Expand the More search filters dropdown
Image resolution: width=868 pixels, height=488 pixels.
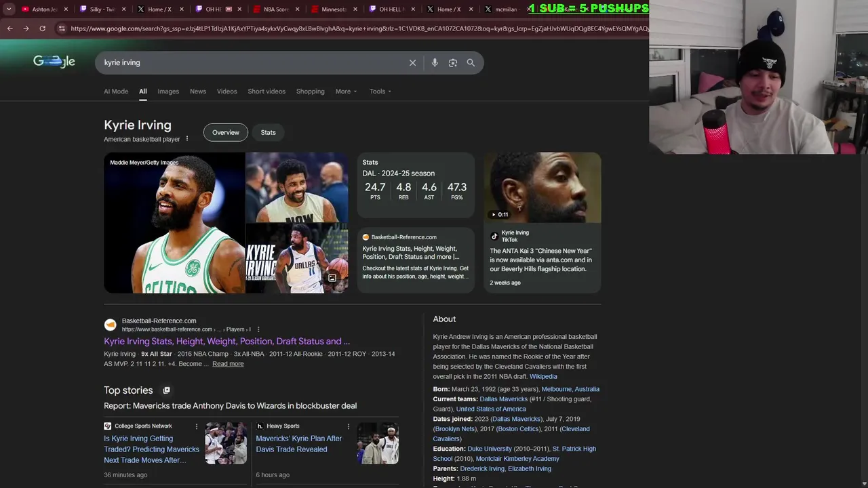[346, 91]
